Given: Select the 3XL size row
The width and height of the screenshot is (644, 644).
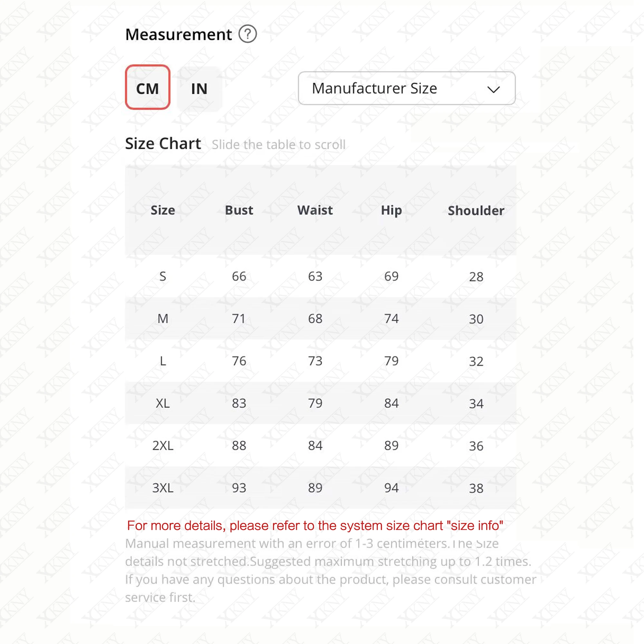Looking at the screenshot, I should [x=163, y=488].
